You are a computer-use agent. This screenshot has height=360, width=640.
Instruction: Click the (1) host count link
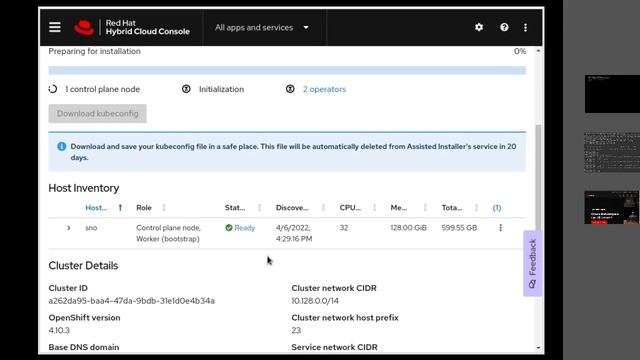coord(497,208)
